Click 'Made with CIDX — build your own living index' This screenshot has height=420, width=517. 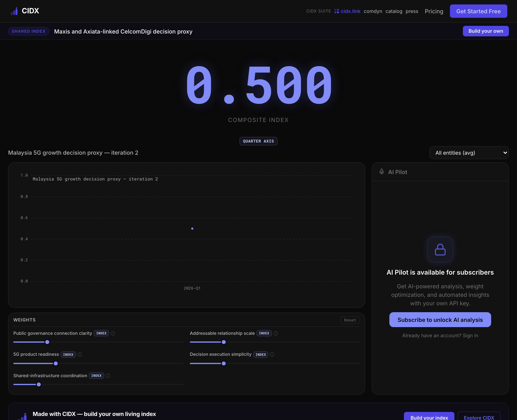tap(94, 414)
